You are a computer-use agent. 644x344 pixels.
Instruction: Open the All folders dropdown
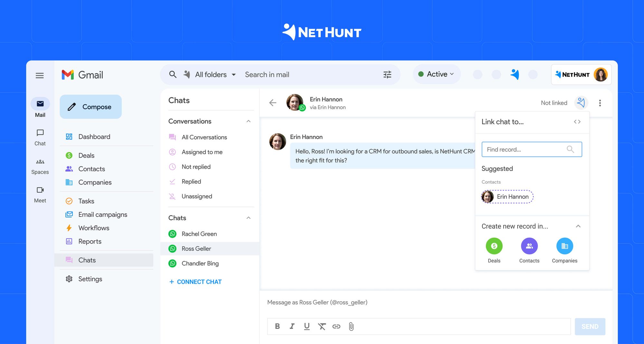(215, 74)
